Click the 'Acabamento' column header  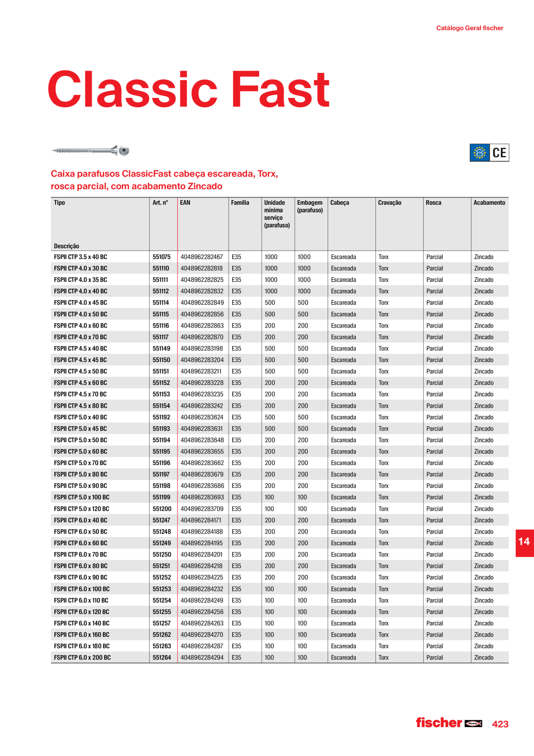coord(489,203)
